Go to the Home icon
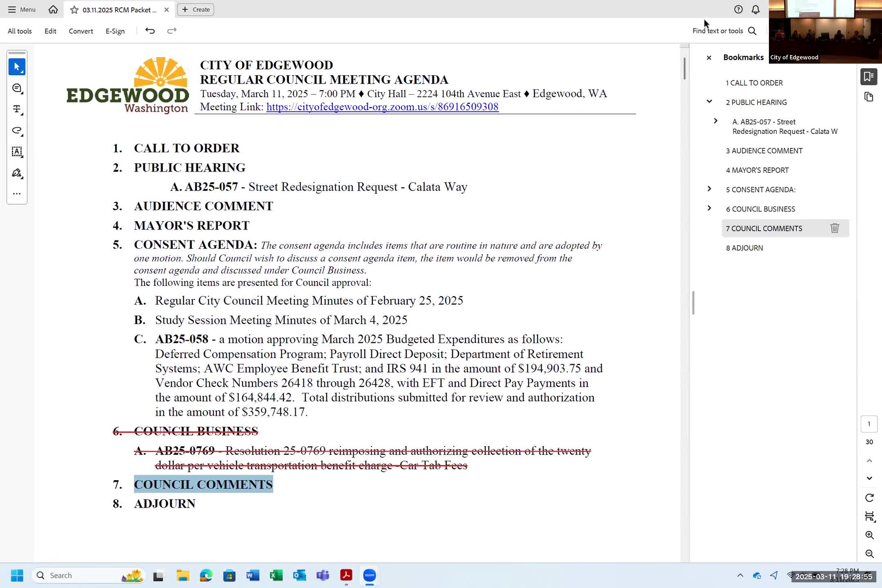The height and width of the screenshot is (588, 882). (x=53, y=9)
